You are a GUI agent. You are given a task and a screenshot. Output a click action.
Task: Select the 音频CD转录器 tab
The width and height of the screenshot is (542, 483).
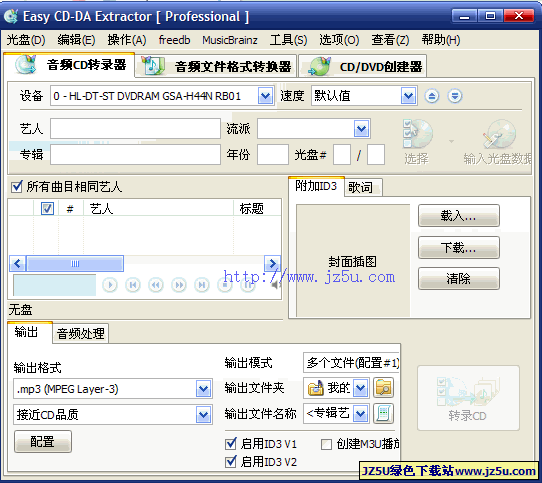[x=69, y=65]
